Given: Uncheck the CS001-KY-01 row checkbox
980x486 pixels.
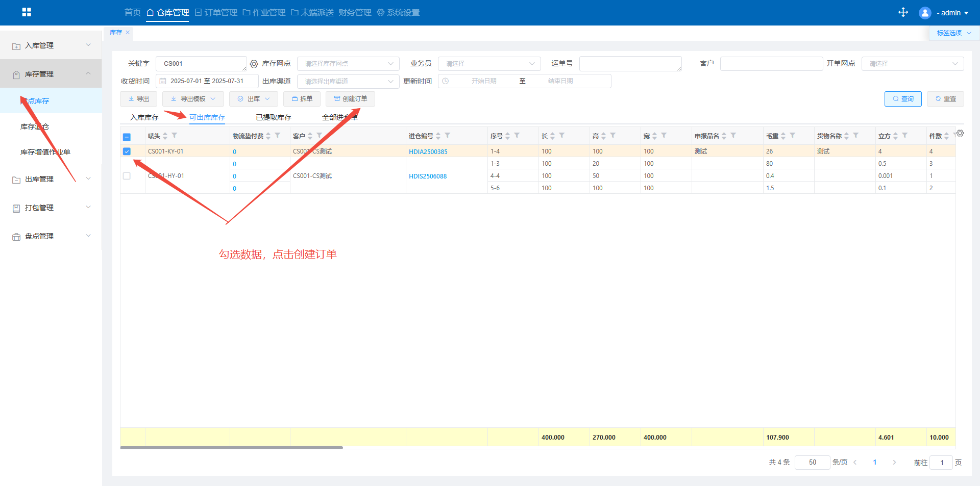Looking at the screenshot, I should (x=127, y=151).
